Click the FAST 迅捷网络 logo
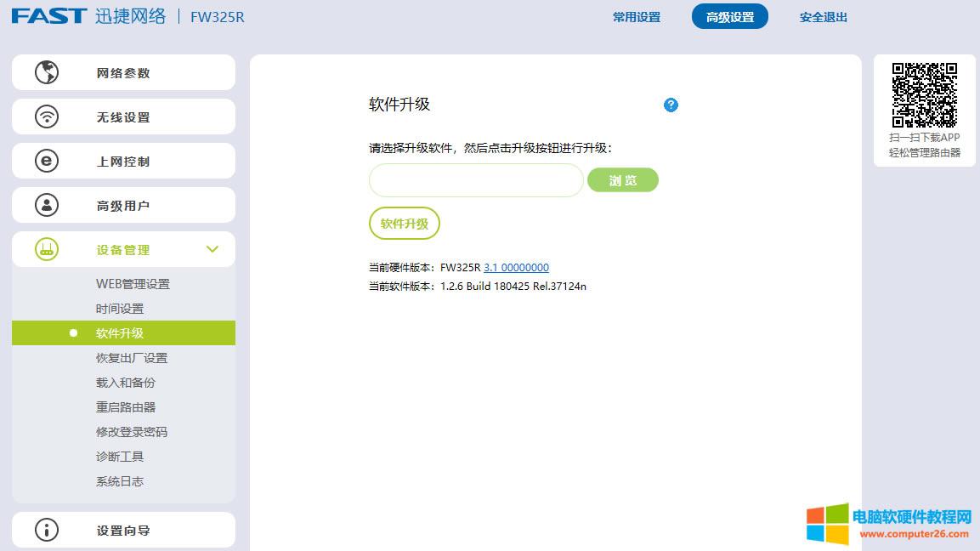Image resolution: width=980 pixels, height=551 pixels. (x=89, y=16)
